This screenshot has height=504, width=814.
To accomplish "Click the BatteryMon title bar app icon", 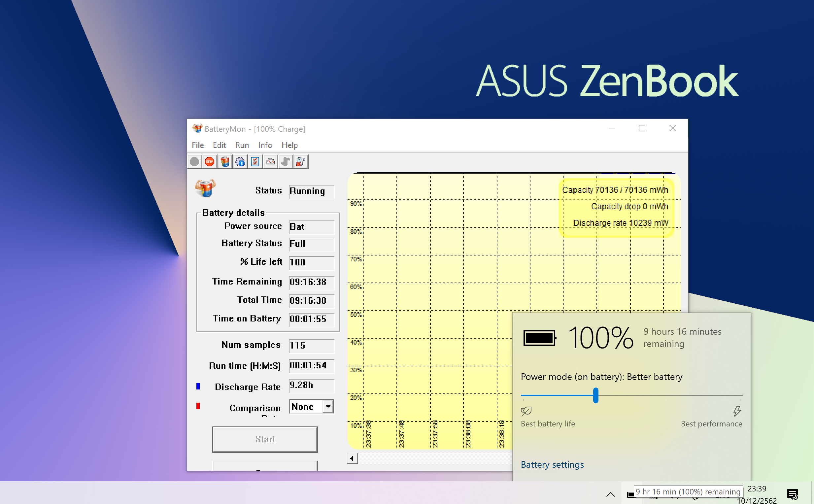I will (x=197, y=128).
